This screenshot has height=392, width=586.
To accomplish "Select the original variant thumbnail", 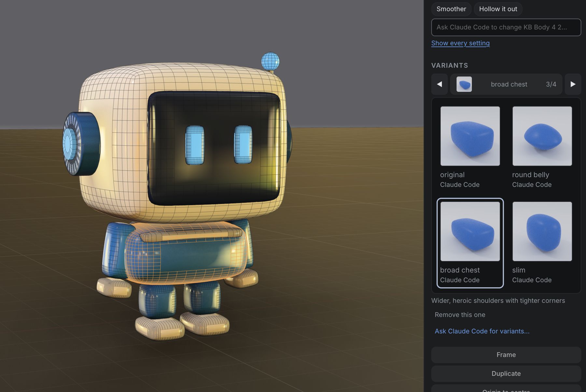I will 470,136.
